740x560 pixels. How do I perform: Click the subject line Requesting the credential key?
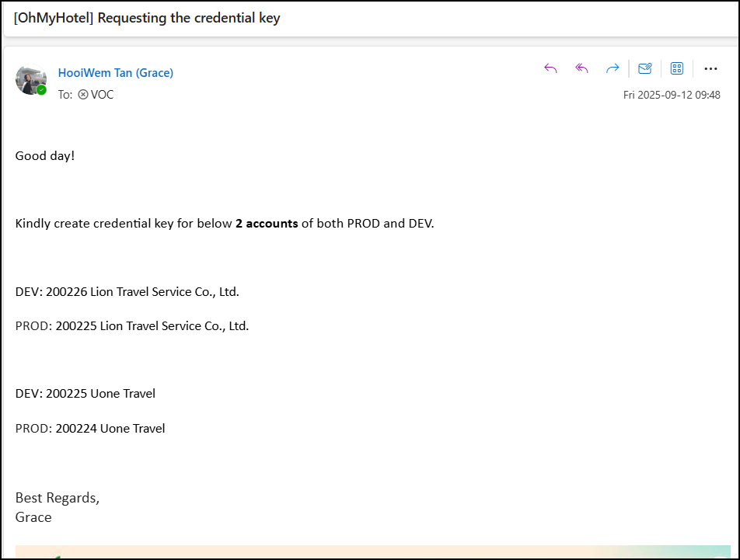coord(147,18)
